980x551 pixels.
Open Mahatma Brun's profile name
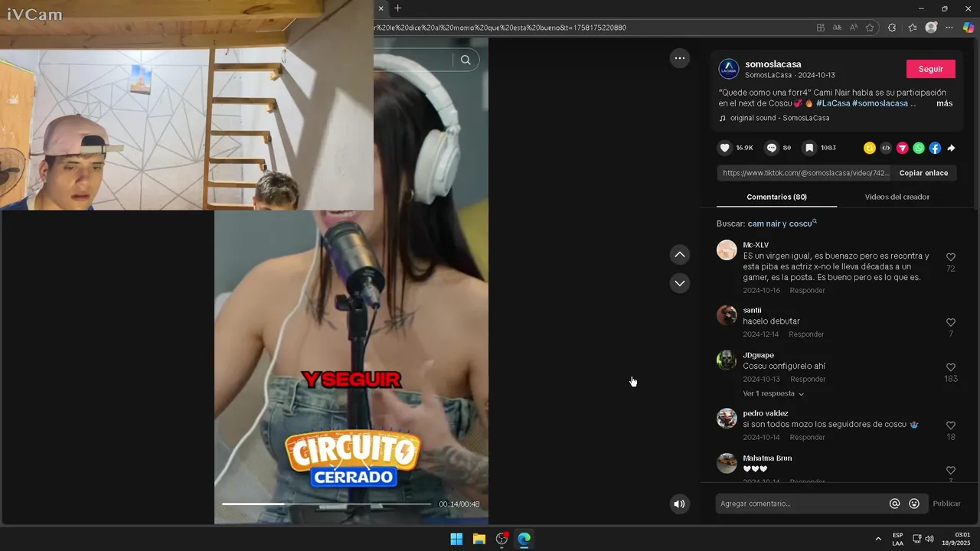(767, 458)
